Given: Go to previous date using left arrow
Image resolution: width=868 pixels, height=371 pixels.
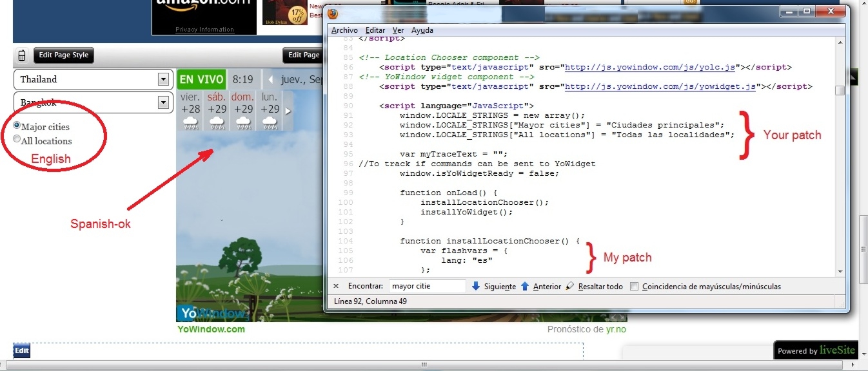Looking at the screenshot, I should [271, 80].
